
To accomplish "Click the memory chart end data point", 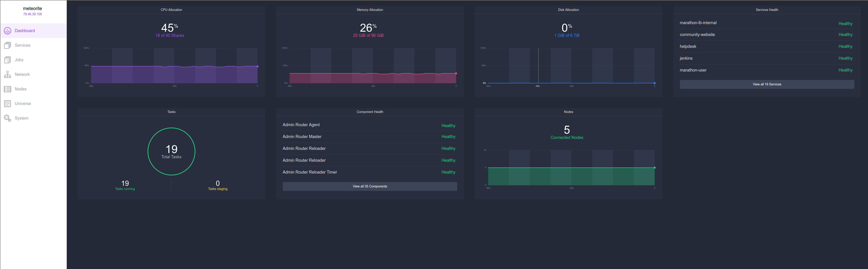I will (x=456, y=74).
